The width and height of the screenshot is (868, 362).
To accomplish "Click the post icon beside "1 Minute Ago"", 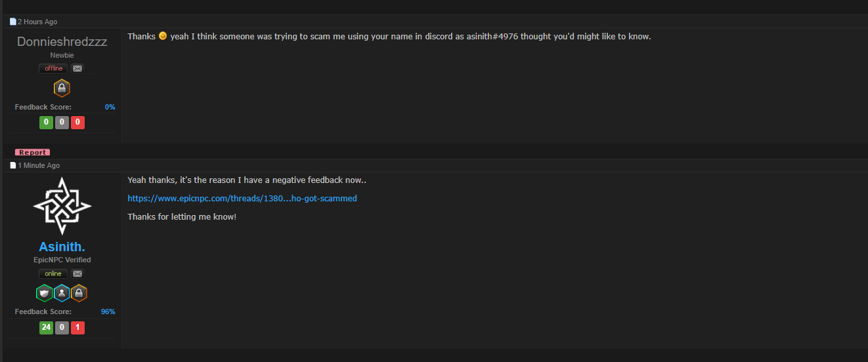I will click(x=12, y=165).
